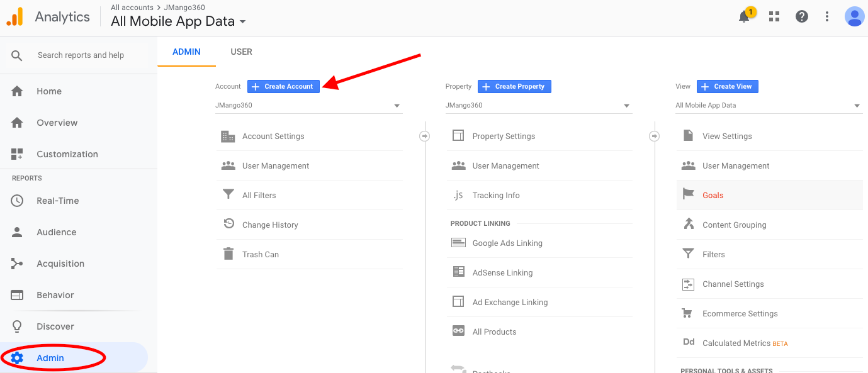Screen dimensions: 868x373
Task: Click the search magnifier icon
Action: coord(17,55)
